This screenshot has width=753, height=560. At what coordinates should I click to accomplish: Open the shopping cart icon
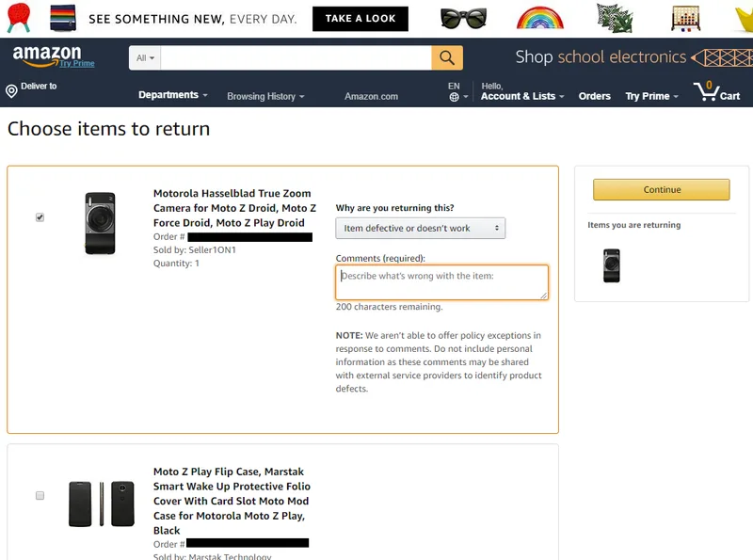(706, 91)
